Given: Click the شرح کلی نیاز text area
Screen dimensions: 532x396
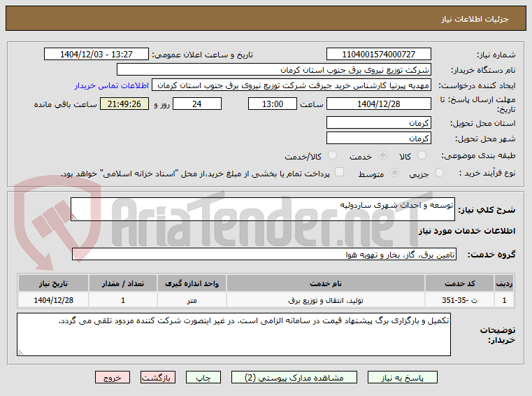Looking at the screenshot, I should pyautogui.click(x=263, y=210).
